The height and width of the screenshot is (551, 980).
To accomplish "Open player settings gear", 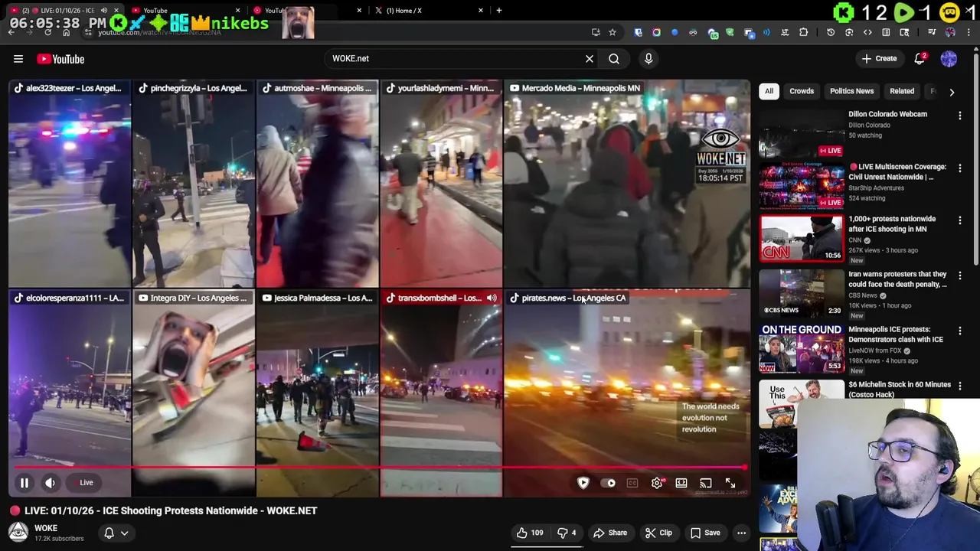I will click(657, 483).
